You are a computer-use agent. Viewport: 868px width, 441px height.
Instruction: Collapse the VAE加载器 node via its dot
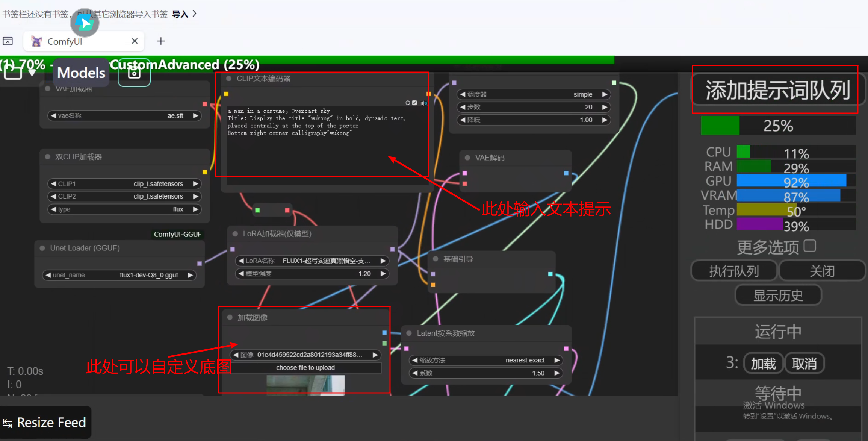click(x=48, y=89)
